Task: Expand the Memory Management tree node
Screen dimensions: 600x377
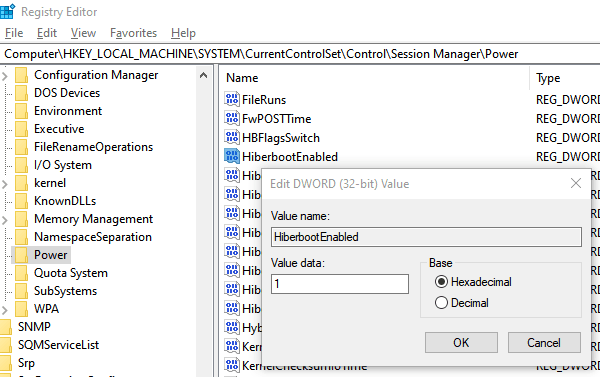Action: [5, 220]
